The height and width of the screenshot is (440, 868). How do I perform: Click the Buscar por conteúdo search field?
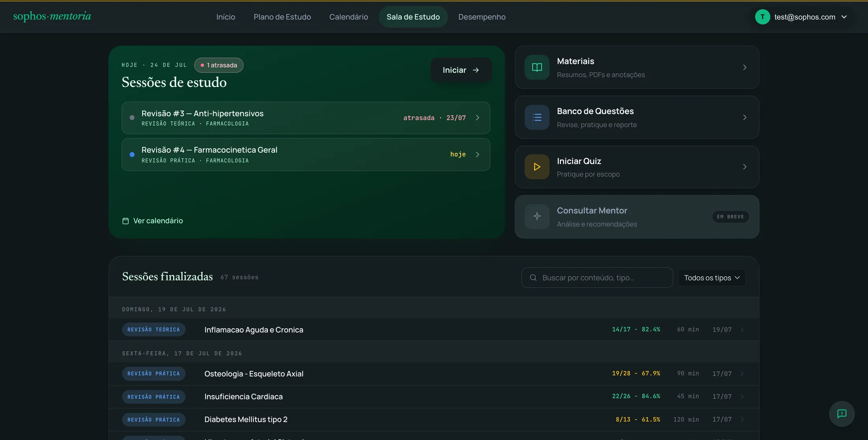(x=597, y=278)
